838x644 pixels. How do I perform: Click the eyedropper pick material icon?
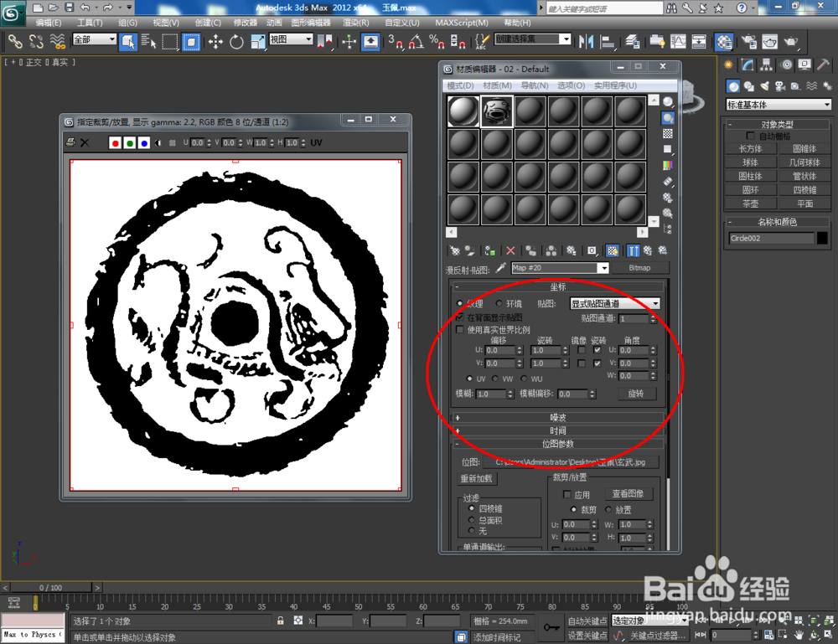pyautogui.click(x=500, y=268)
